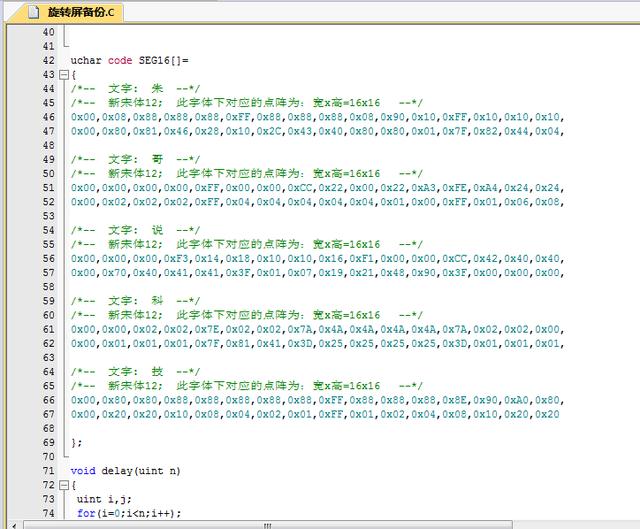
Task: Click line number 58 in the gutter
Action: pyautogui.click(x=49, y=287)
